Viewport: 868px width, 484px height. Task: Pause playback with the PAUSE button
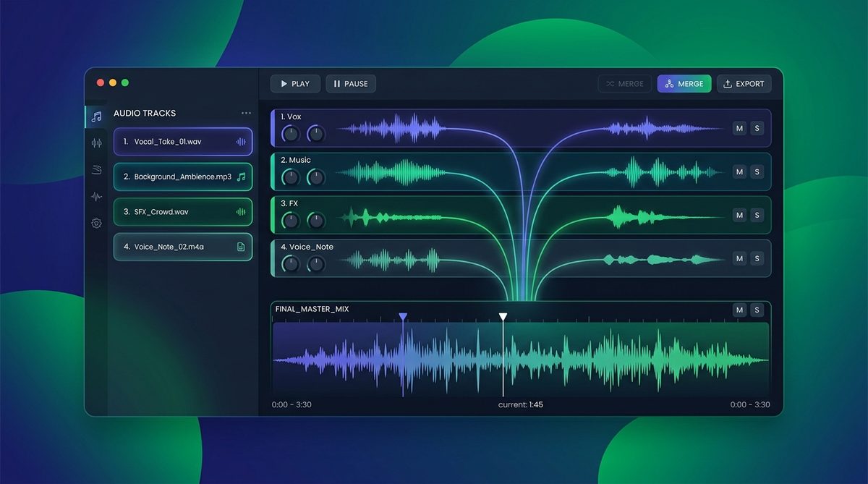(351, 84)
